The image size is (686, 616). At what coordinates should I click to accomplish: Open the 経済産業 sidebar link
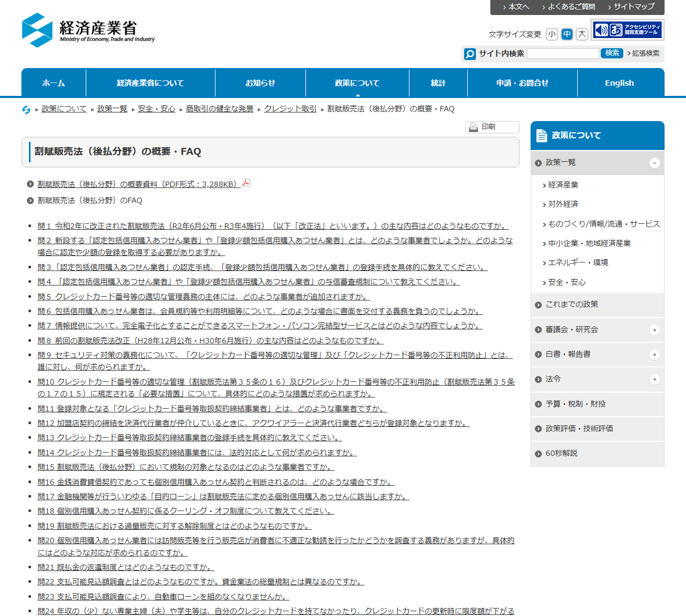[563, 185]
